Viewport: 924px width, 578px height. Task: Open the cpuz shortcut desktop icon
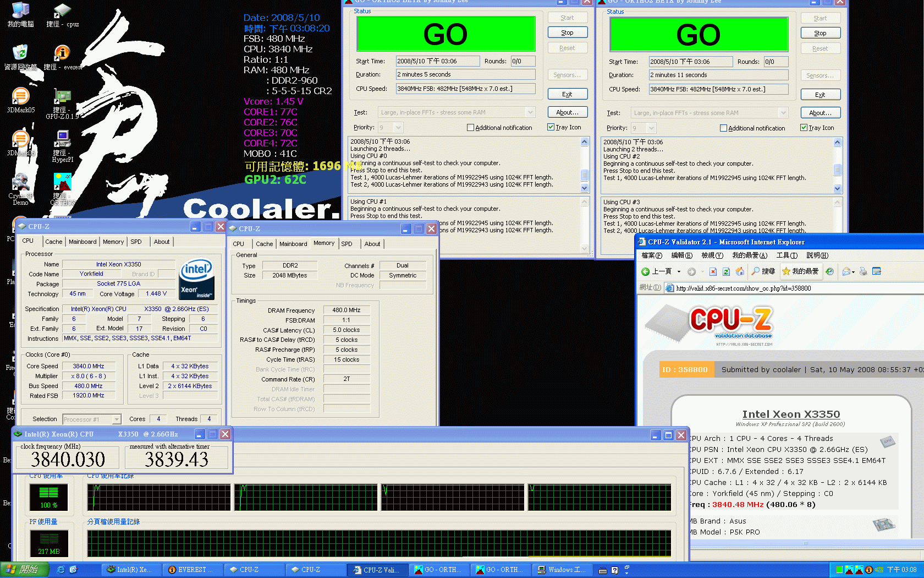[62, 15]
